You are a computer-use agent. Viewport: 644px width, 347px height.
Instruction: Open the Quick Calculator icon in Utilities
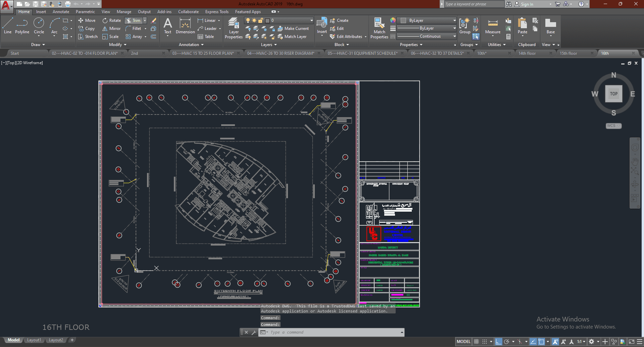508,37
